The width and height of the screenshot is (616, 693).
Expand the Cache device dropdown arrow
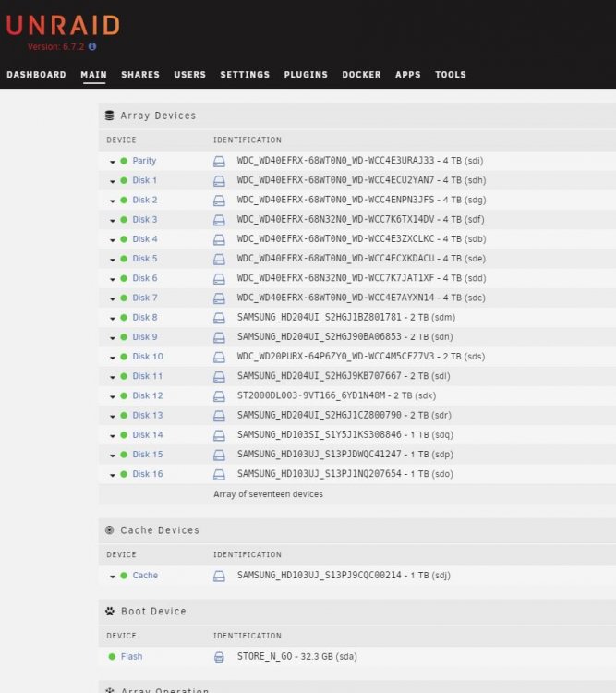[x=113, y=577]
